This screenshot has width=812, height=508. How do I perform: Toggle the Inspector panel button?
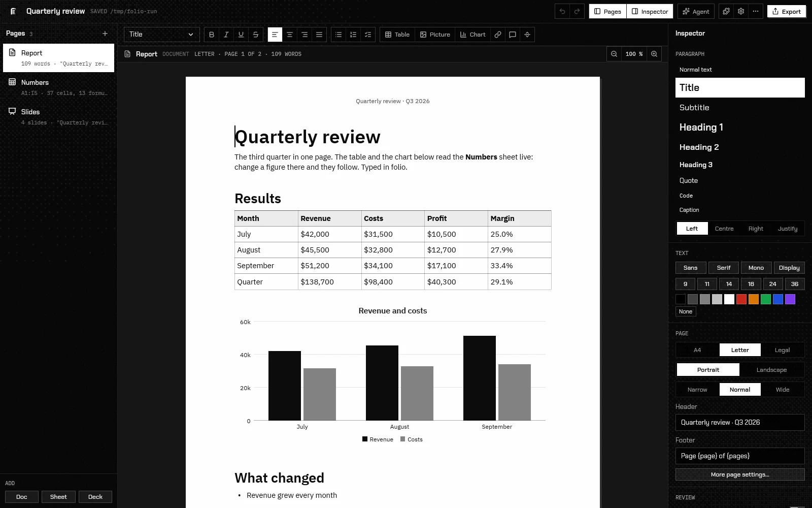[650, 11]
